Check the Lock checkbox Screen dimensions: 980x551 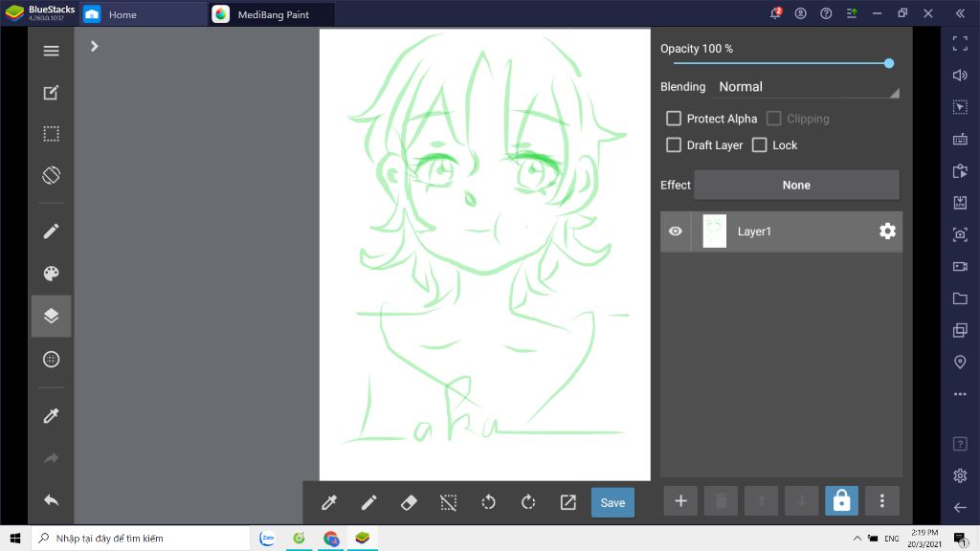click(x=759, y=145)
